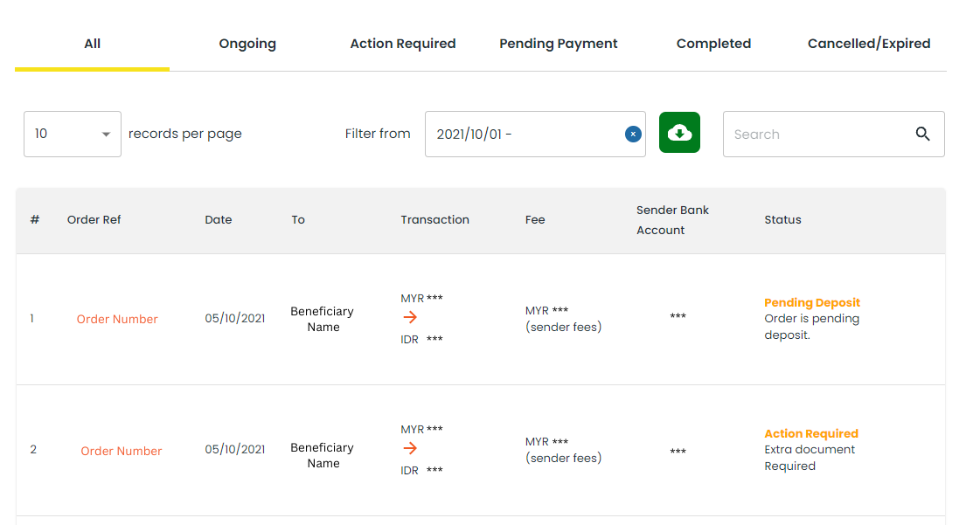This screenshot has width=980, height=525.
Task: Select the Cancelled/Expired tab
Action: coord(869,44)
